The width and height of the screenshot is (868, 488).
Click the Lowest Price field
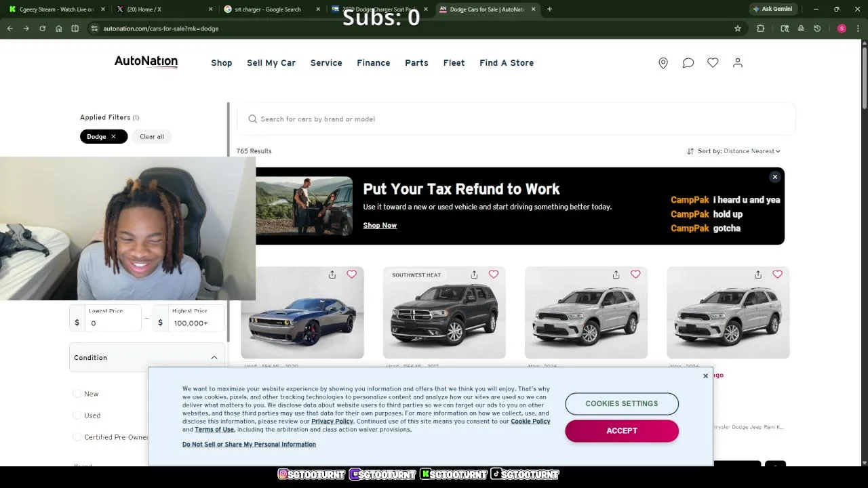coord(106,318)
